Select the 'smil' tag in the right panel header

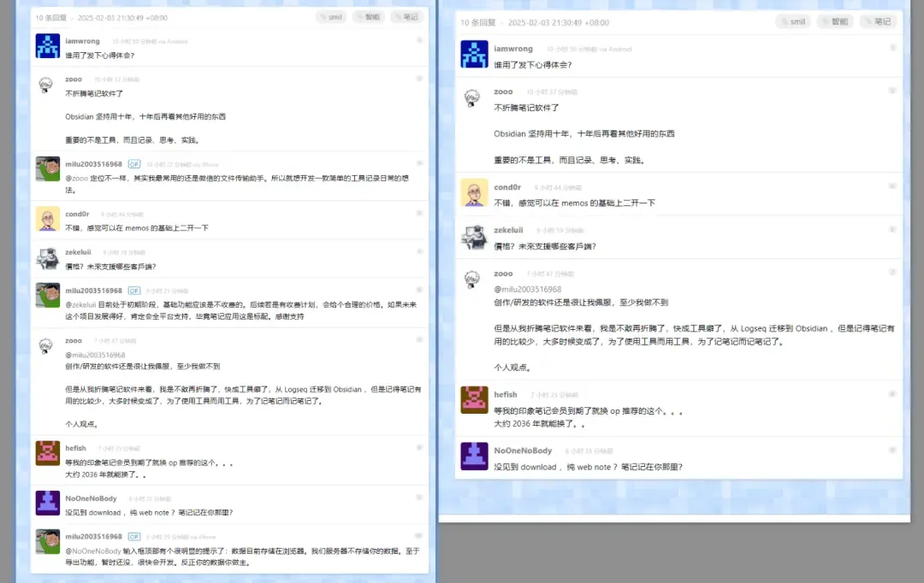point(793,21)
